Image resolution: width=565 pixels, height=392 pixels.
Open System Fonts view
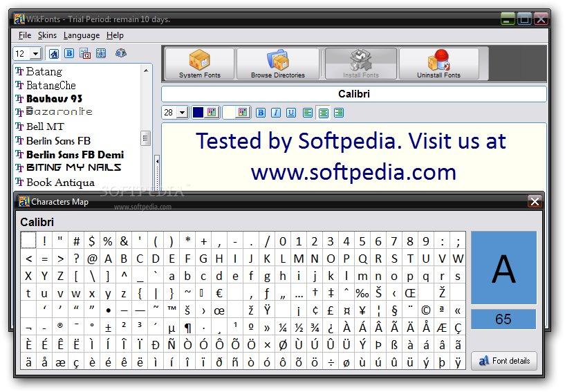pos(200,64)
